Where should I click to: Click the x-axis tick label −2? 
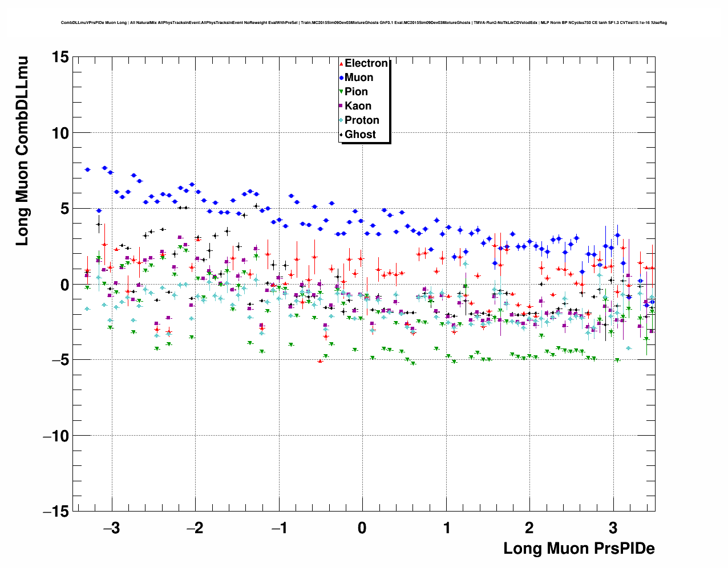point(195,528)
